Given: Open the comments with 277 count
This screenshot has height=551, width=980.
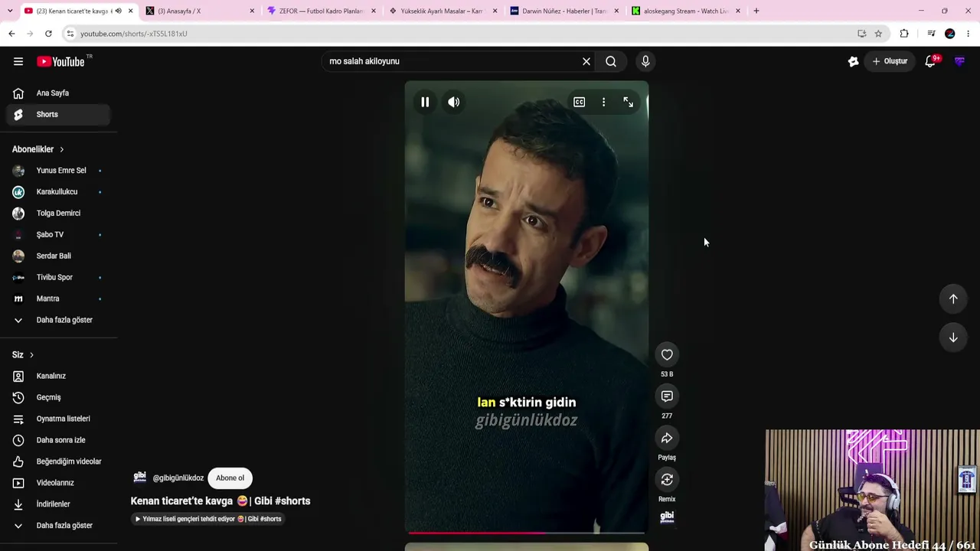Looking at the screenshot, I should click(667, 396).
